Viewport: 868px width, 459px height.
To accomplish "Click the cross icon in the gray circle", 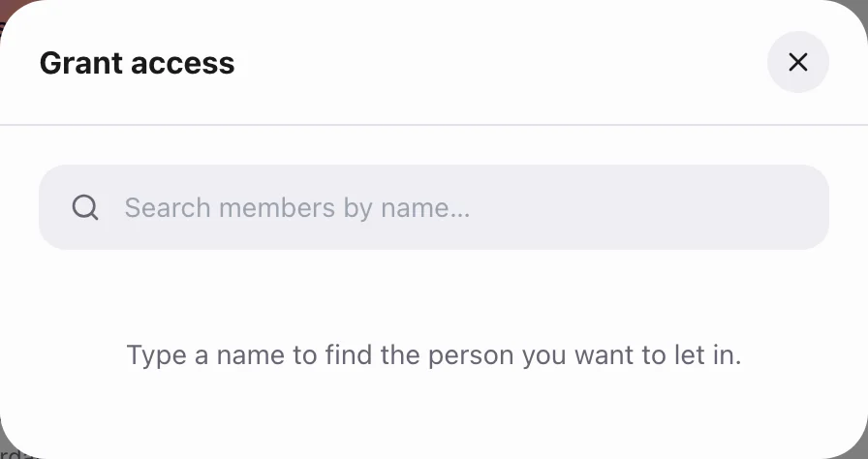I will click(797, 62).
